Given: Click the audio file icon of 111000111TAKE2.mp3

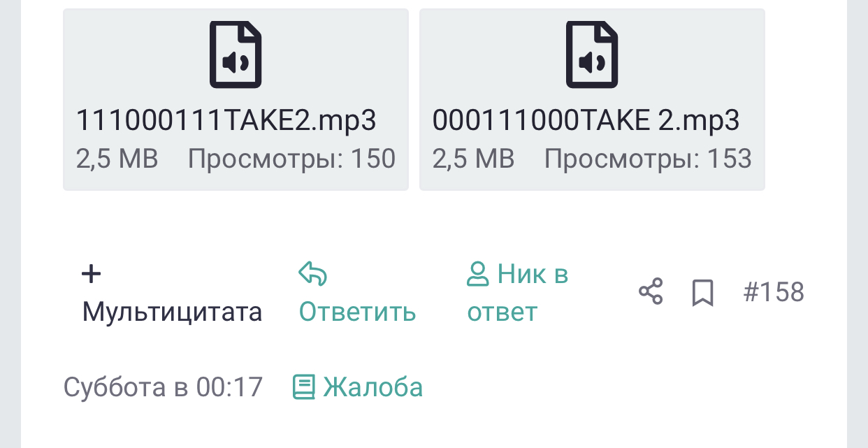Looking at the screenshot, I should tap(236, 55).
